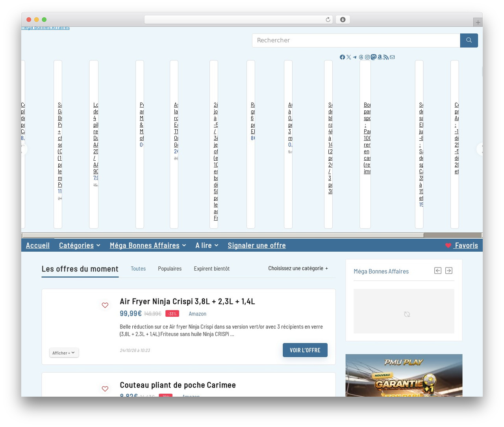
Task: Go to Accueil in the navigation bar
Action: coord(38,245)
